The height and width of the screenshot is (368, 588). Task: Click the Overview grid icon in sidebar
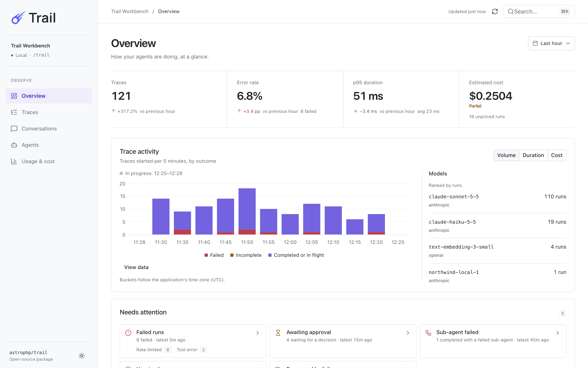(x=14, y=96)
